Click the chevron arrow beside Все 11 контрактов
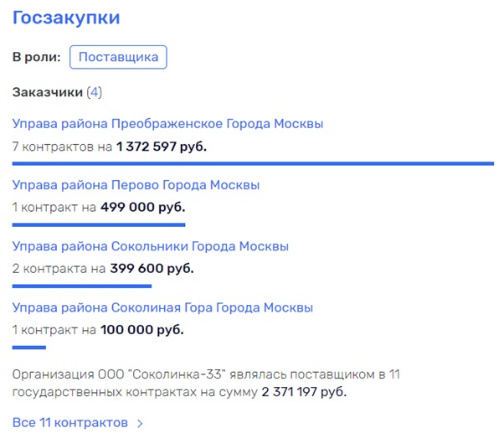The height and width of the screenshot is (433, 504). click(140, 424)
